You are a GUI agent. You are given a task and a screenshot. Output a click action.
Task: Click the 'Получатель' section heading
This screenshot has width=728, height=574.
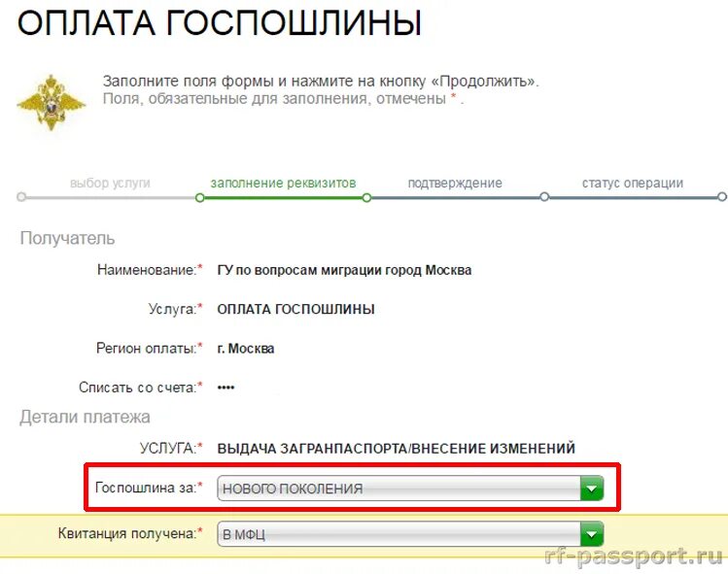point(67,238)
